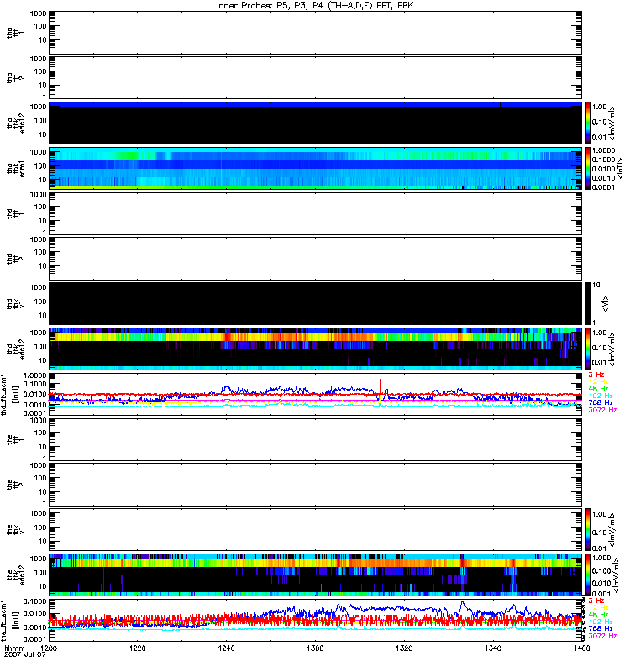Click the '12 Hz' legend label of the_fb_scm1
This screenshot has width=630, height=672.
pos(598,607)
